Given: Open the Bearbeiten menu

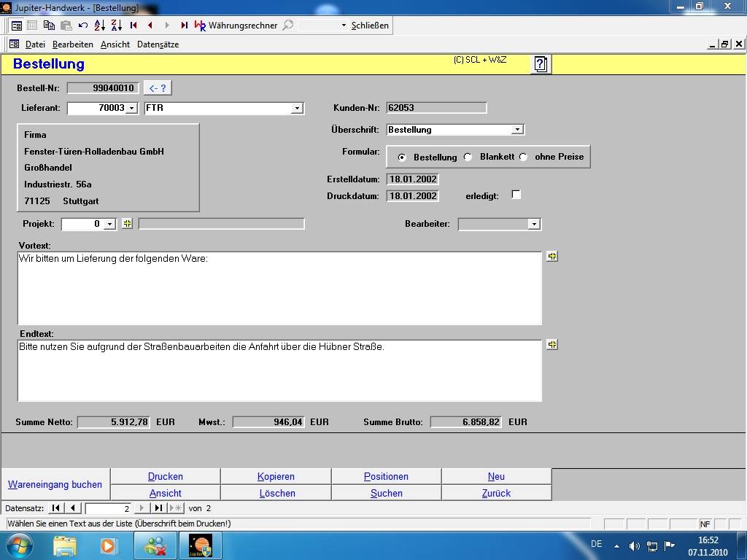Looking at the screenshot, I should pyautogui.click(x=72, y=44).
